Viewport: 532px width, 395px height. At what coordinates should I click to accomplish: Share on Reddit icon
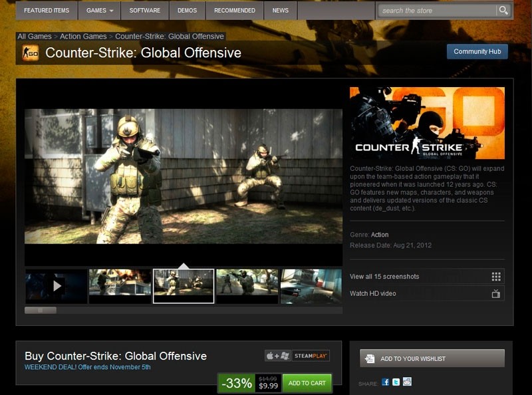click(407, 382)
